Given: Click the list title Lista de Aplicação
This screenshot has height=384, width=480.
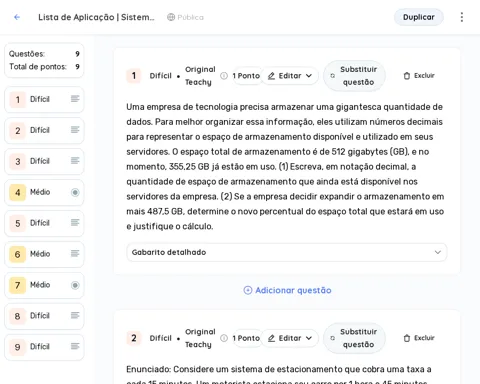Looking at the screenshot, I should (x=96, y=17).
